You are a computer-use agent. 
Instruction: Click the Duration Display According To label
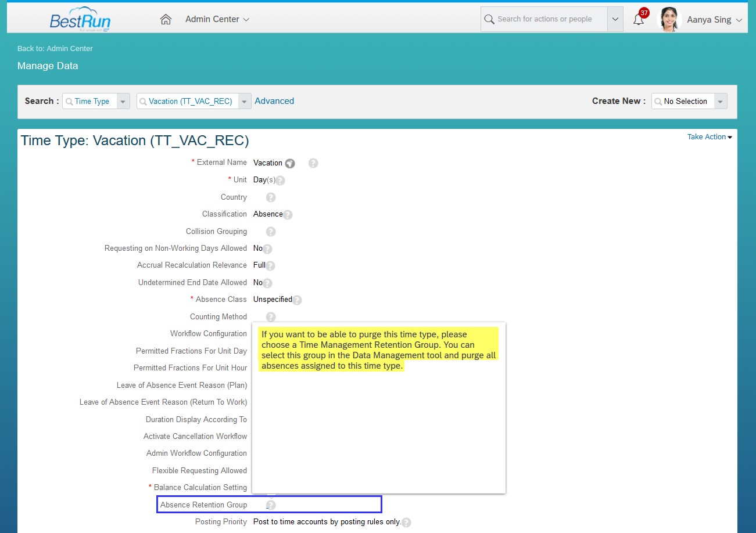[196, 420]
